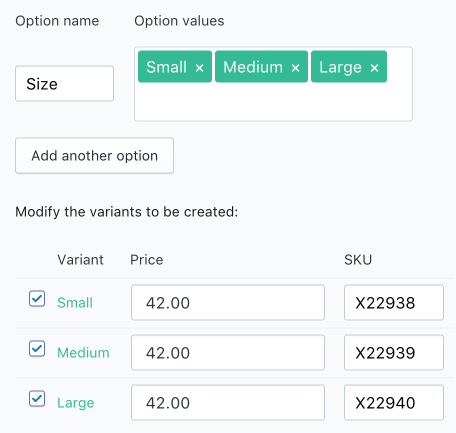Uncheck the Small variant checkbox
Image resolution: width=456 pixels, height=433 pixels.
37,298
